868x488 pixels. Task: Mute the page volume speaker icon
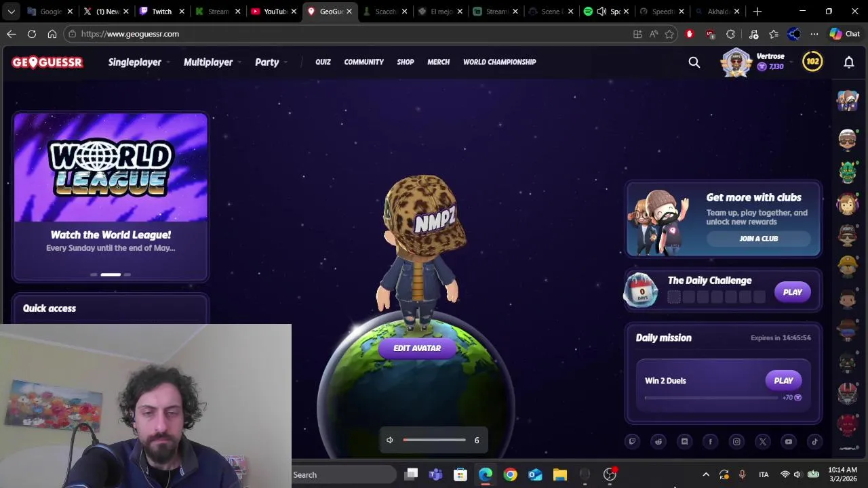click(390, 441)
